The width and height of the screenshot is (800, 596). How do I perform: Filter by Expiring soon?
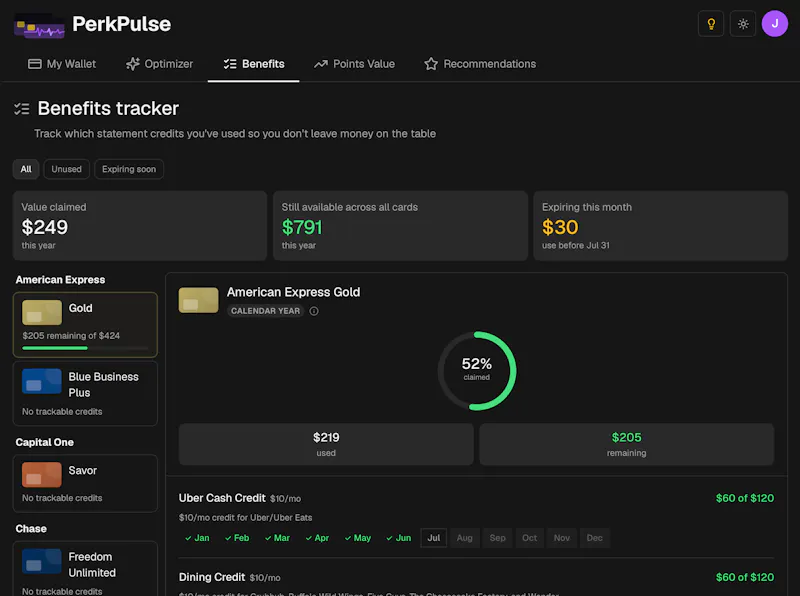(x=129, y=169)
